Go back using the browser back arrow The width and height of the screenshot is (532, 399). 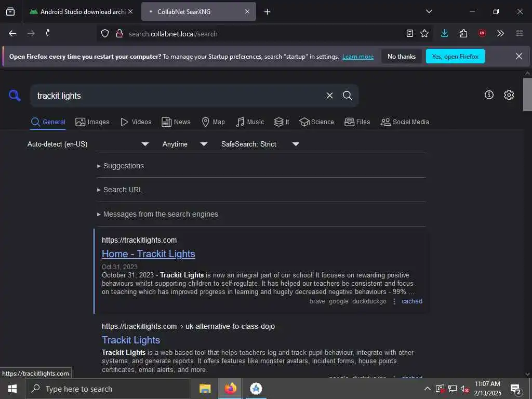coord(12,33)
